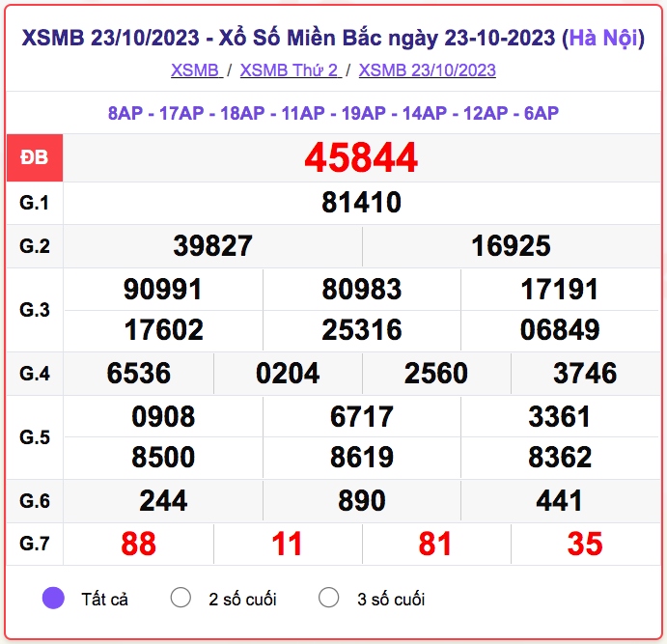Click the ĐB special prize label
This screenshot has height=644, width=667.
[35, 157]
